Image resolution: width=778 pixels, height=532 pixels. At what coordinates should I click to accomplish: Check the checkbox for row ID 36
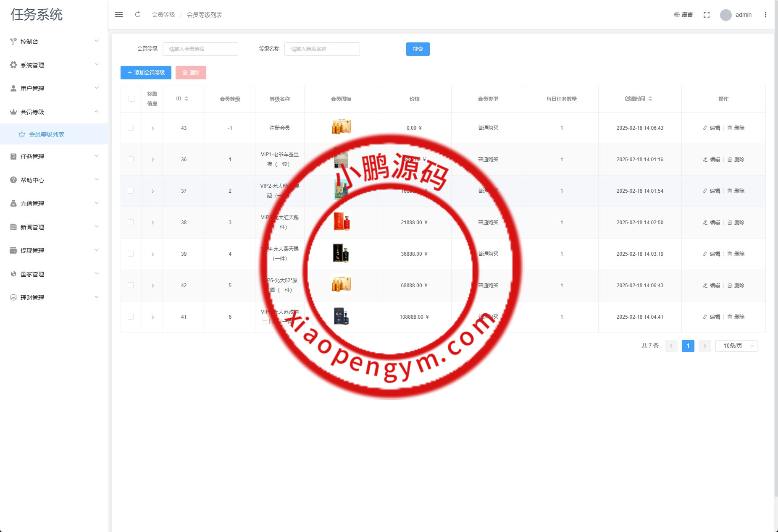click(131, 160)
